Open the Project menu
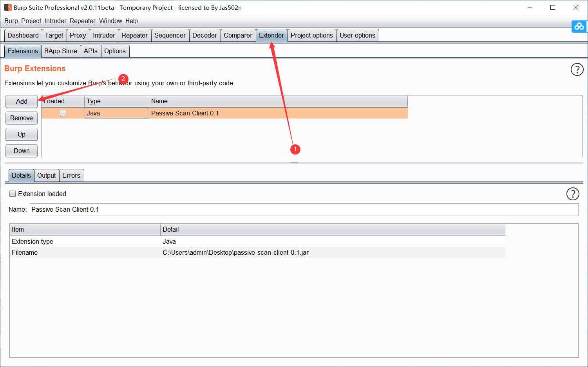The width and height of the screenshot is (588, 367). pos(31,21)
